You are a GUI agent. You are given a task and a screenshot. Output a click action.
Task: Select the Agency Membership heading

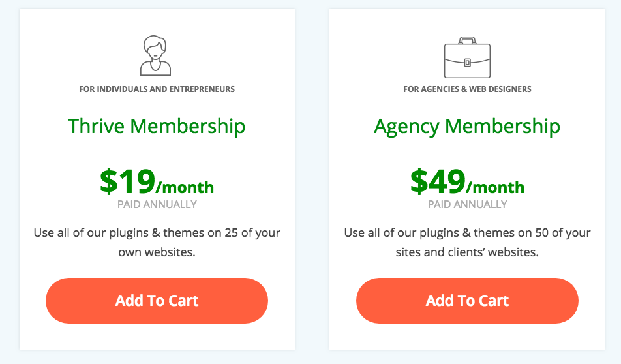(467, 127)
